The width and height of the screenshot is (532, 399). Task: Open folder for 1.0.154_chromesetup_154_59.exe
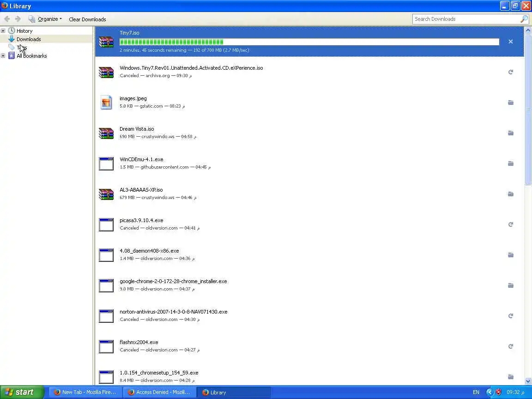click(x=510, y=377)
